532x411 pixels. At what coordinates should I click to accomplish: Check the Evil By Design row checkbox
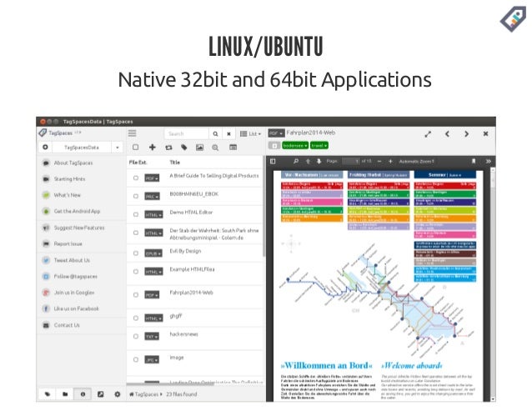click(x=136, y=253)
